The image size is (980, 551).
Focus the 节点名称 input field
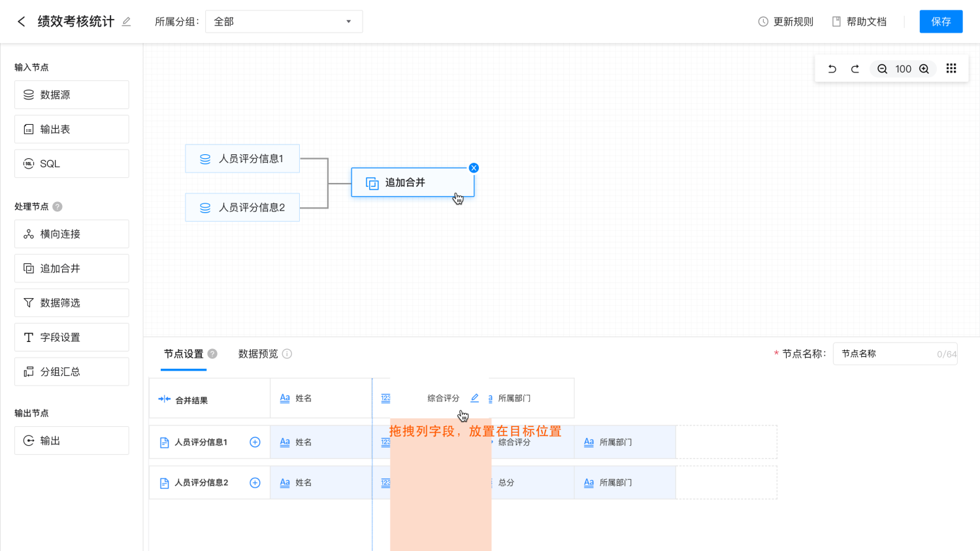coord(895,354)
